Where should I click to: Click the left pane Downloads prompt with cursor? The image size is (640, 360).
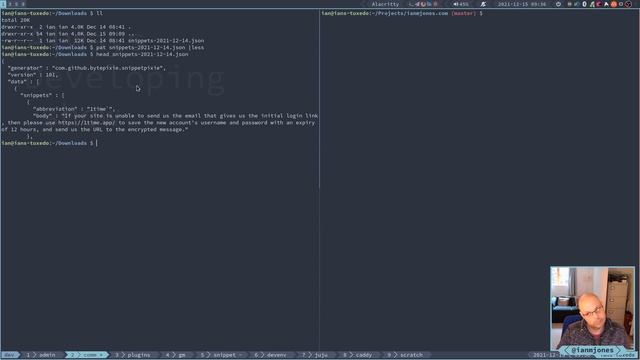coord(49,143)
